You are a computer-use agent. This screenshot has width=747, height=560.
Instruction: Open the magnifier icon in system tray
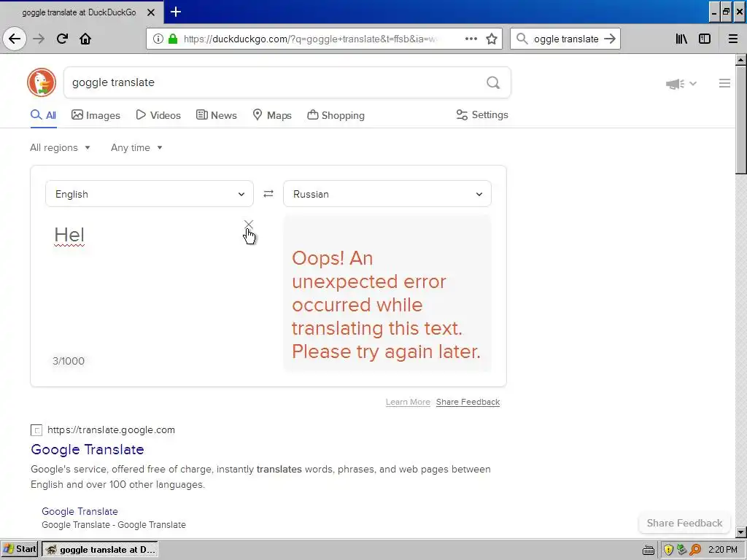(695, 550)
